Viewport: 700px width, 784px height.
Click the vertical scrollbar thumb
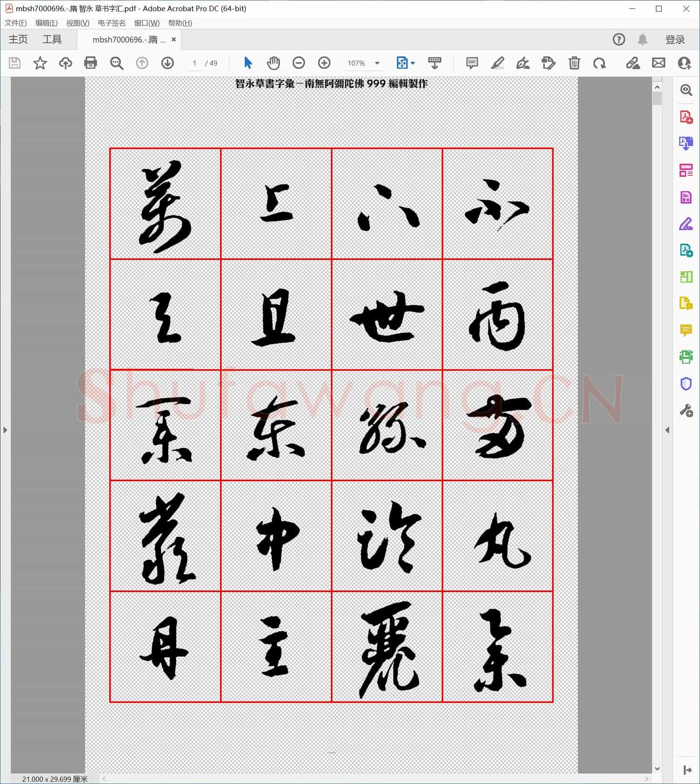(657, 98)
